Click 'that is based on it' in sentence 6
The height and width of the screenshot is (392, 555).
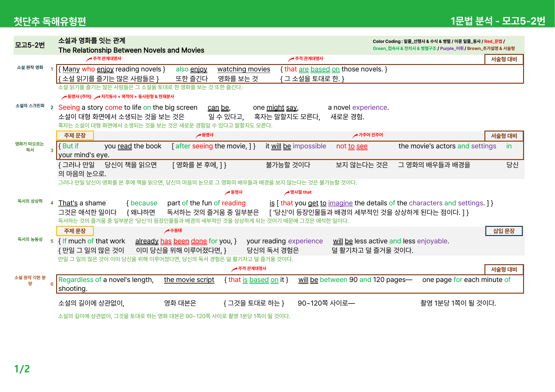pyautogui.click(x=256, y=280)
